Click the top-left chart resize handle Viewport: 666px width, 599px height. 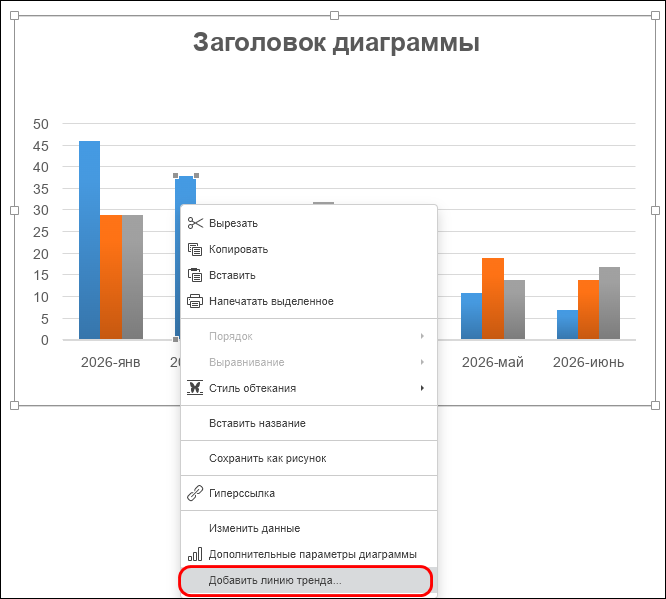[14, 16]
